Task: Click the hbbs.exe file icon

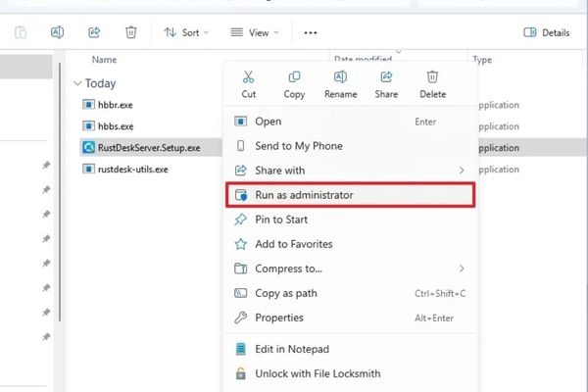Action: point(88,125)
